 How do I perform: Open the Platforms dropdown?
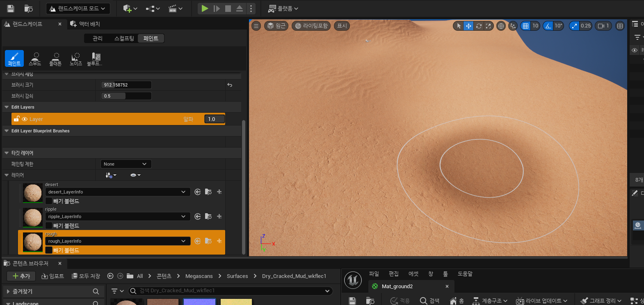pyautogui.click(x=283, y=8)
